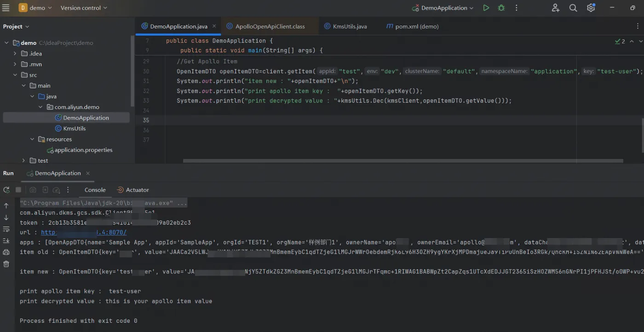The image size is (644, 332).
Task: Collapse the demo root folder
Action: (x=6, y=43)
